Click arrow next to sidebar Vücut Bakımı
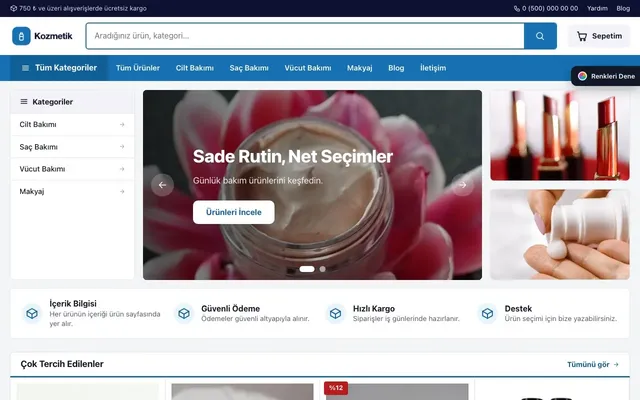This screenshot has height=400, width=640. (122, 169)
